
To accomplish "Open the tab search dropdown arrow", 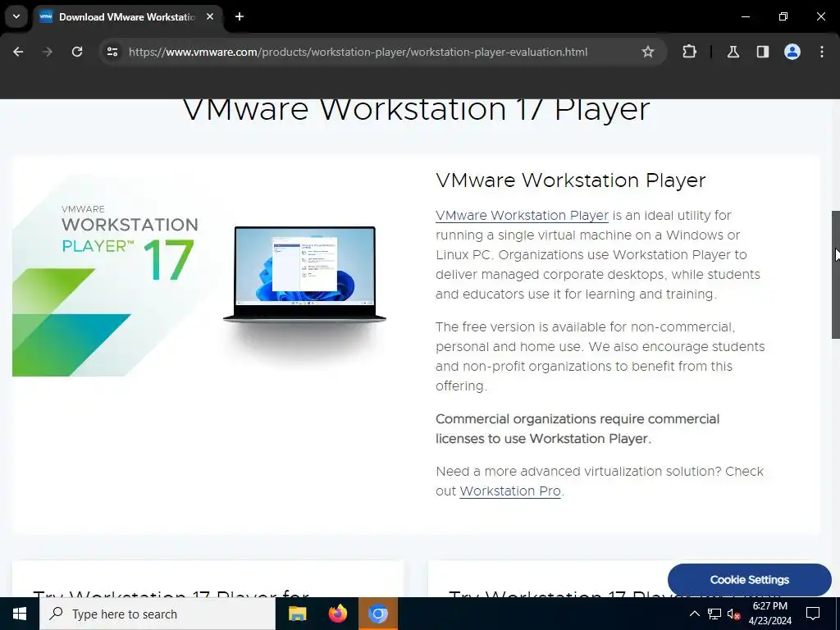I will tap(16, 16).
